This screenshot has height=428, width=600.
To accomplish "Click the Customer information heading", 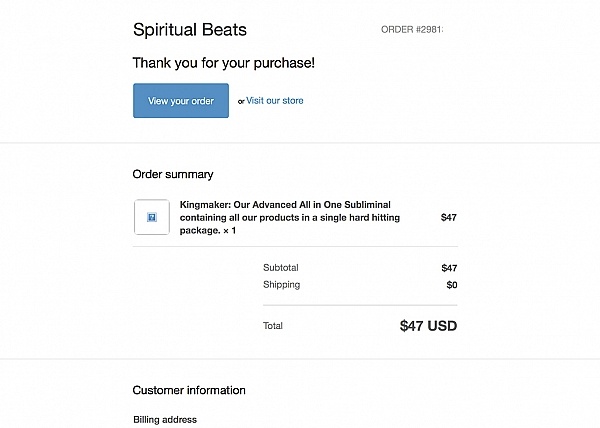I will click(x=189, y=391).
